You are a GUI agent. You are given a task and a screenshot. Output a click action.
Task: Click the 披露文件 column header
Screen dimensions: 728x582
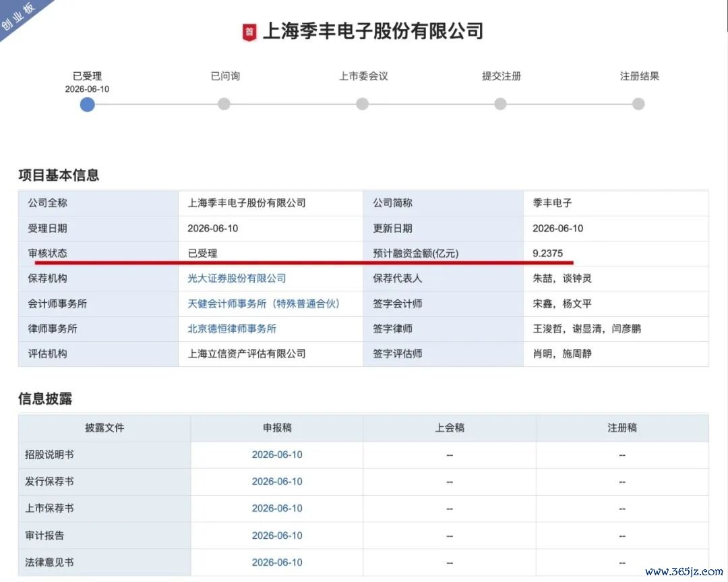pyautogui.click(x=104, y=428)
